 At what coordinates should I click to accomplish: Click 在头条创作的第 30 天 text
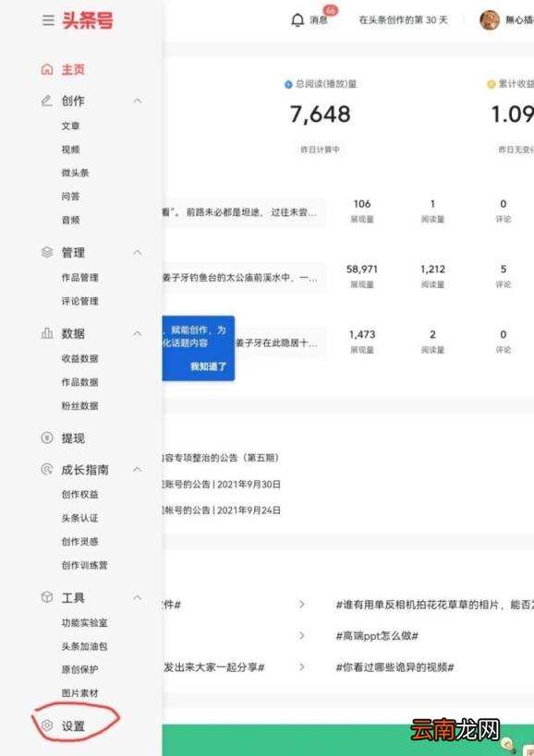pyautogui.click(x=404, y=20)
